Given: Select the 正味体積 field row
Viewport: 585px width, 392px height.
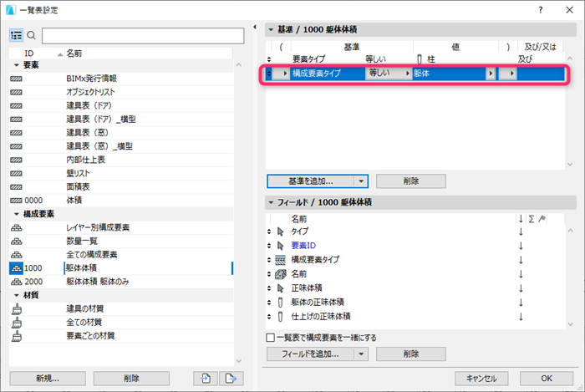Looking at the screenshot, I should click(415, 288).
